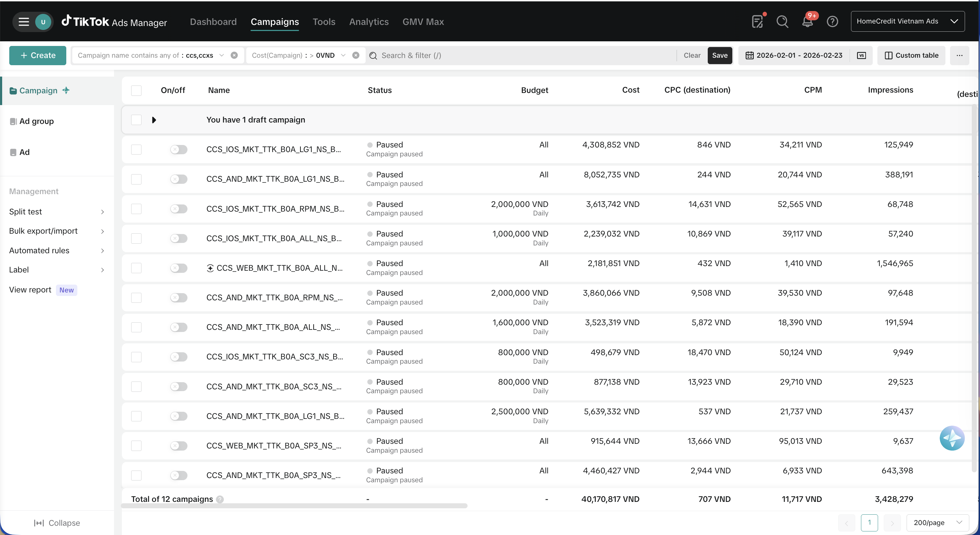This screenshot has height=535, width=980.
Task: Check the select-all checkbox in table header
Action: [x=136, y=90]
